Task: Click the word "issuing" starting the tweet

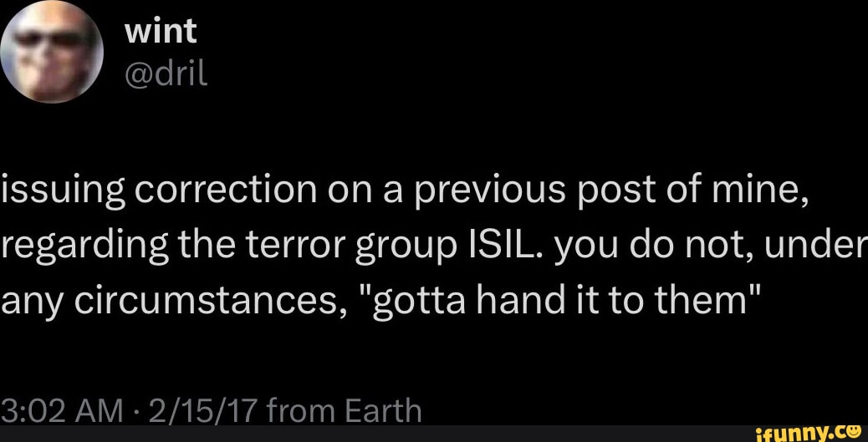Action: (66, 197)
